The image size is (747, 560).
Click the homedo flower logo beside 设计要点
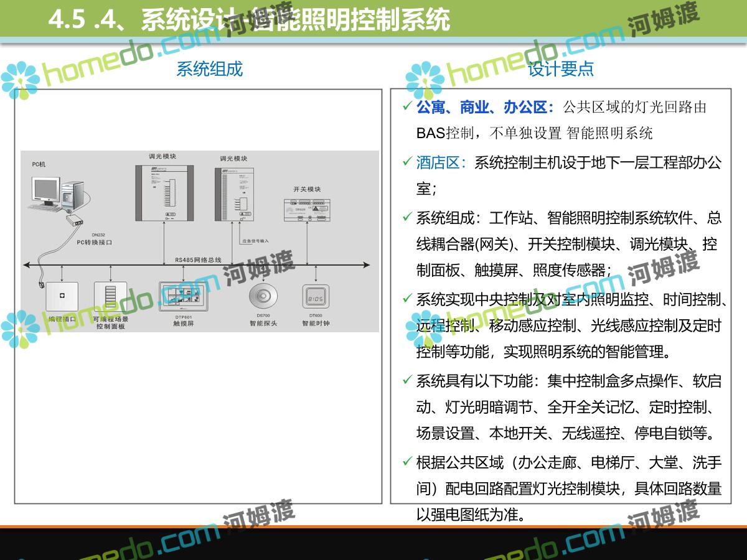425,81
